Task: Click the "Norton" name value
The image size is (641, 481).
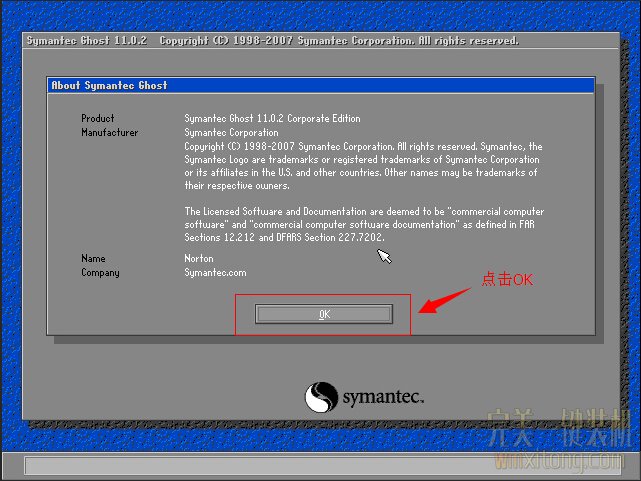Action: tap(199, 259)
